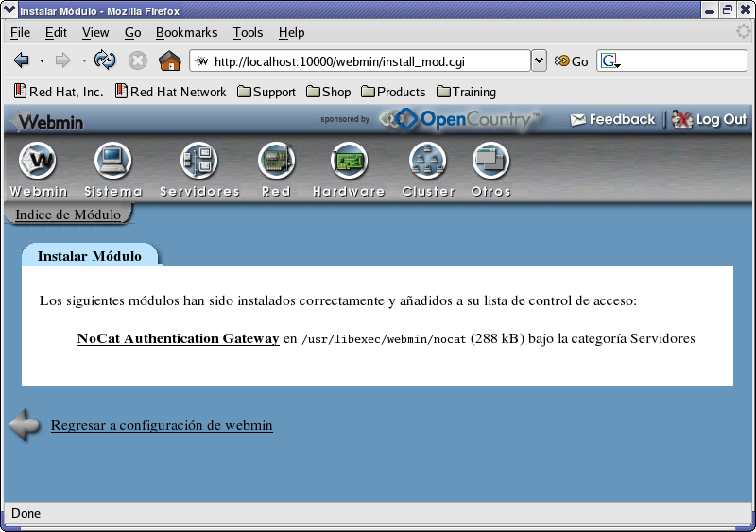Click the Webmin logo in header
Viewport: 756px width, 532px height.
[x=48, y=121]
